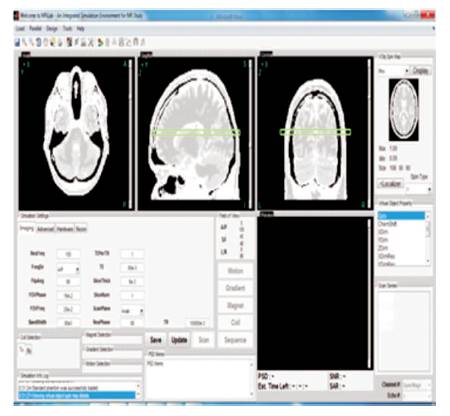This screenshot has width=450, height=416.
Task: Click the Update button
Action: [179, 340]
